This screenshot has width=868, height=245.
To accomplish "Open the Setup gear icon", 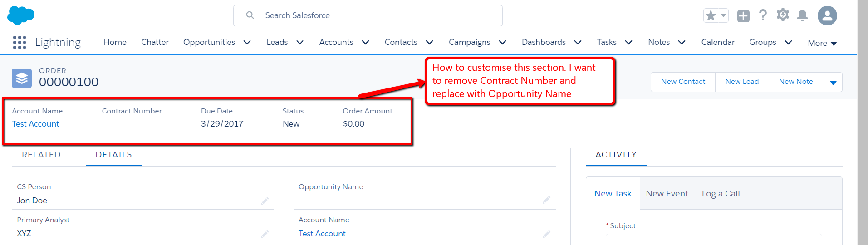I will (x=783, y=15).
